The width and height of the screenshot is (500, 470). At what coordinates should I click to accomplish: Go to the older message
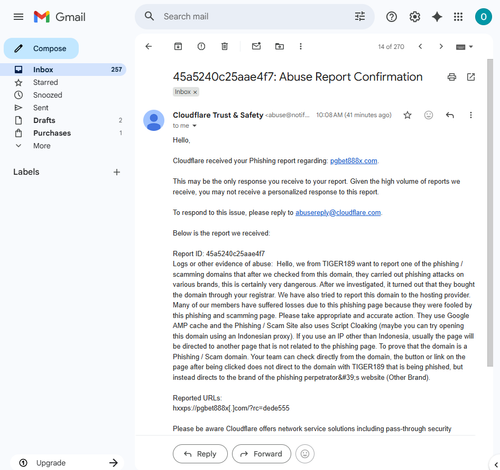click(x=441, y=46)
